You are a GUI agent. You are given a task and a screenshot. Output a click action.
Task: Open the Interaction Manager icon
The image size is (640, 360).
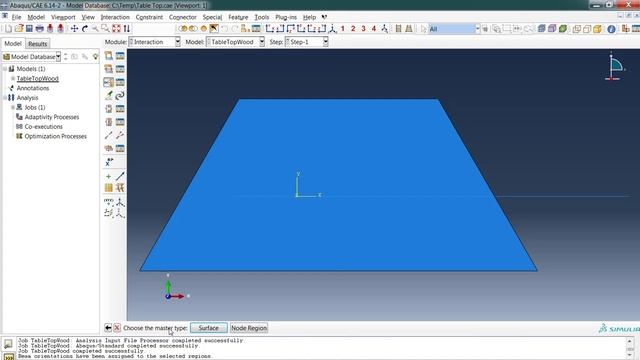click(120, 56)
